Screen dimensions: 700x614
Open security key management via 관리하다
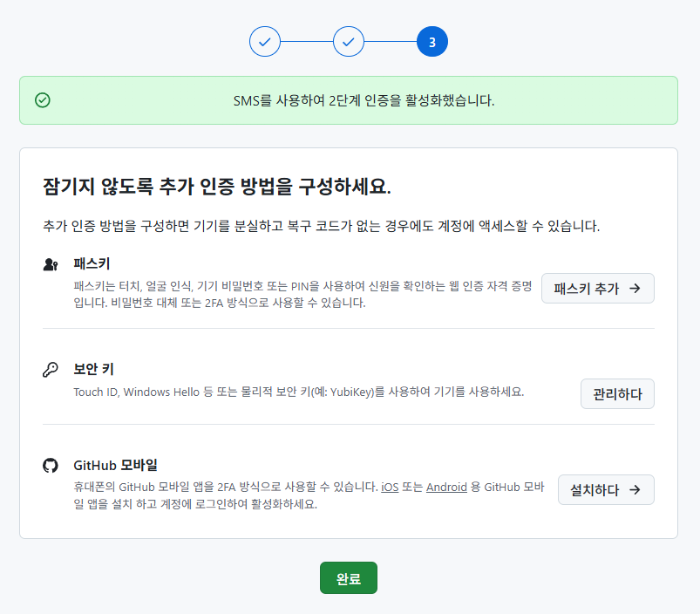pos(617,394)
